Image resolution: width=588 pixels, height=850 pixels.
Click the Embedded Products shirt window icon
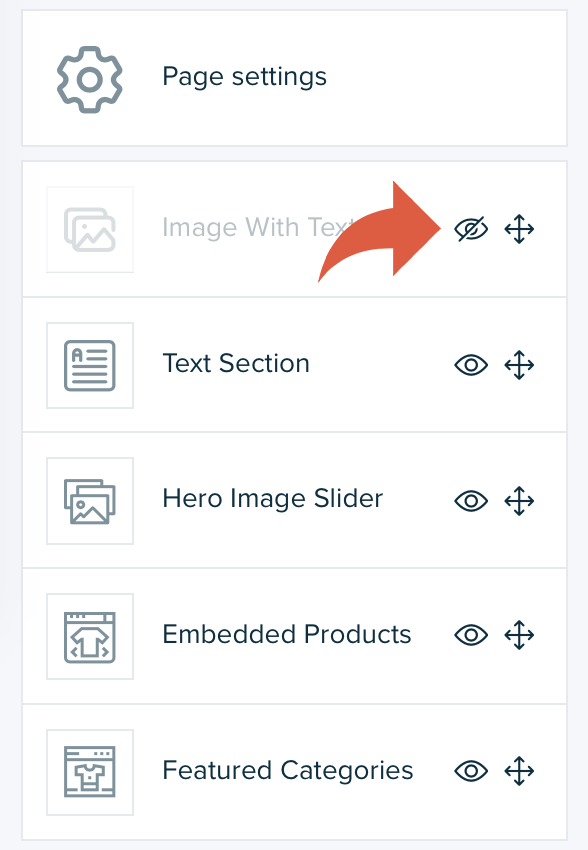pos(90,637)
